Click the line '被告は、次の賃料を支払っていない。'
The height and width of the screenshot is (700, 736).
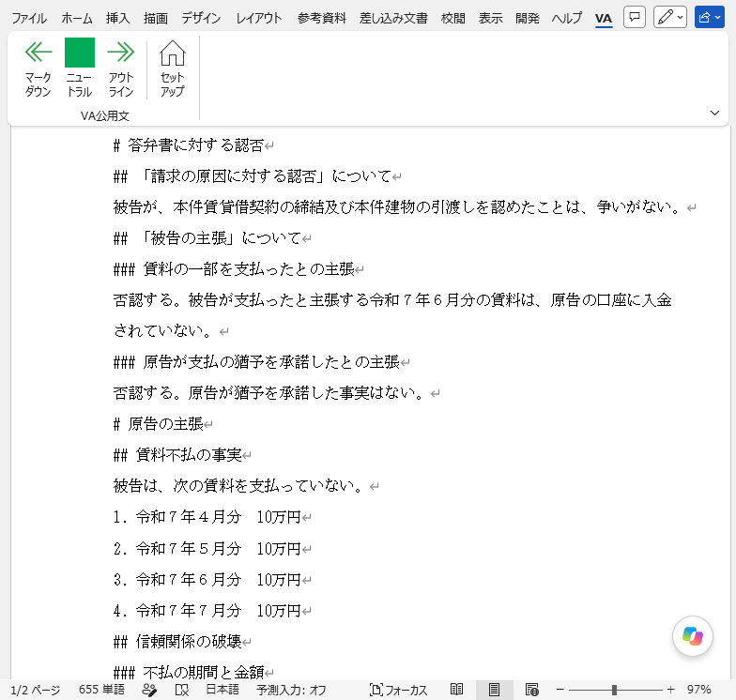(x=239, y=486)
